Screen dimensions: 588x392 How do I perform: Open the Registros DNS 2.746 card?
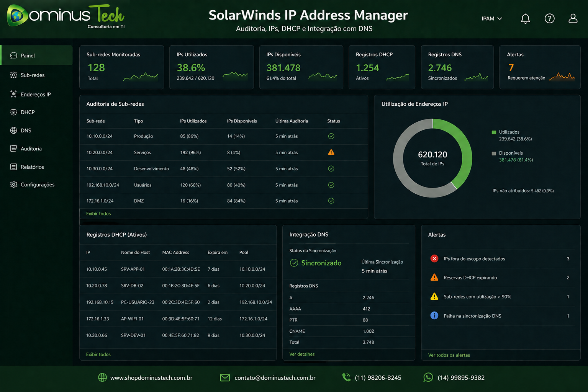click(457, 67)
